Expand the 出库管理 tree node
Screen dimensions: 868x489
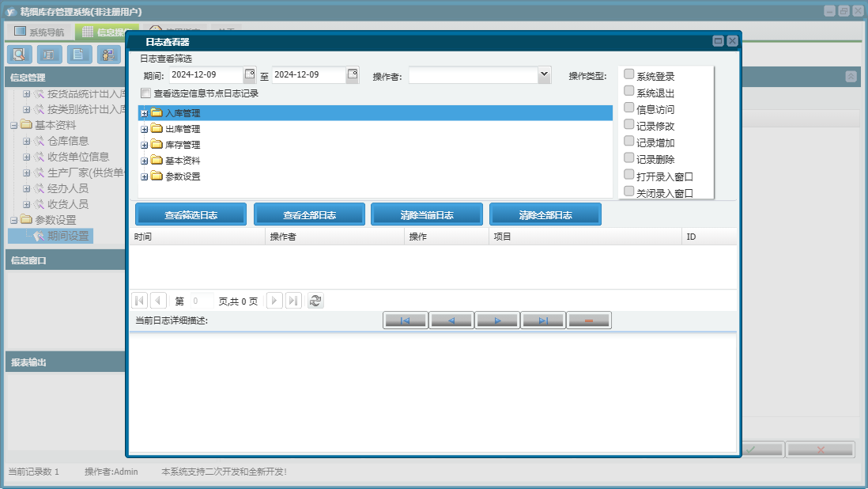[144, 130]
